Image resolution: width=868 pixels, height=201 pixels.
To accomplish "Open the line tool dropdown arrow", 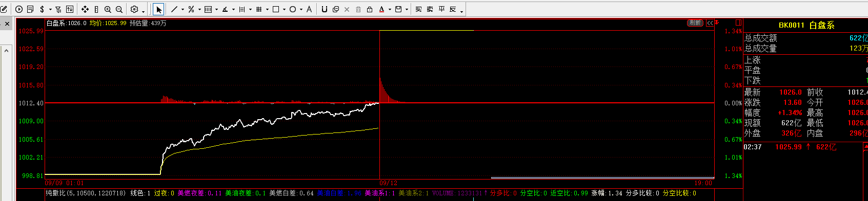I will (x=183, y=9).
